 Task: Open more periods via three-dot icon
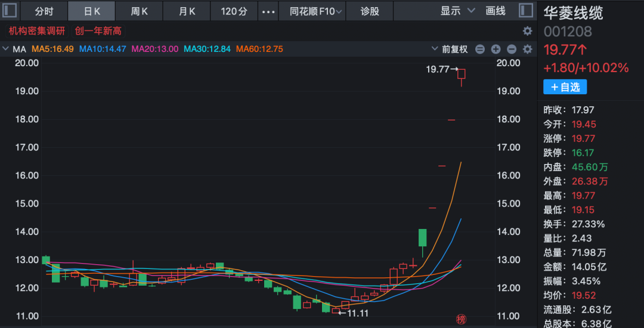point(270,11)
